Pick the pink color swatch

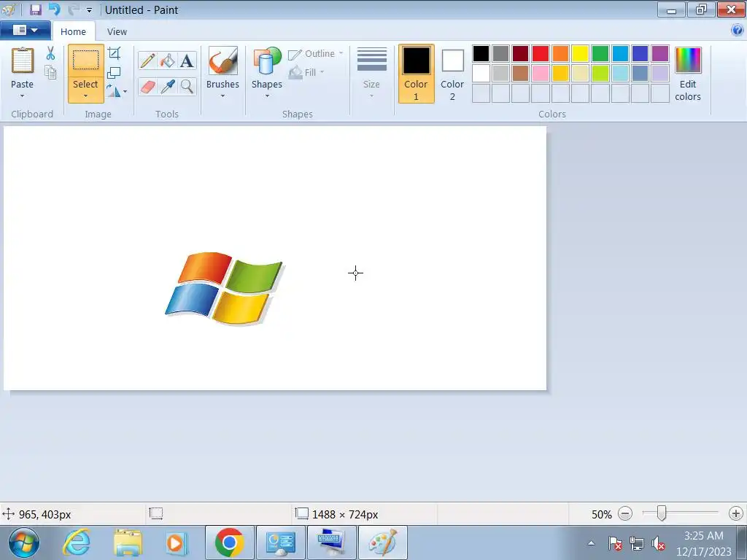point(541,74)
